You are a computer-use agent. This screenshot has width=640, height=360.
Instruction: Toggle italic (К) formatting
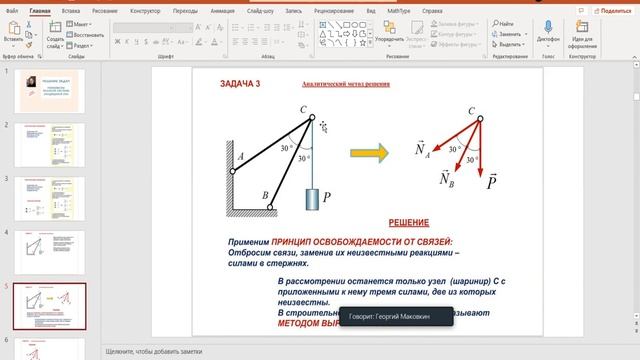(x=127, y=42)
